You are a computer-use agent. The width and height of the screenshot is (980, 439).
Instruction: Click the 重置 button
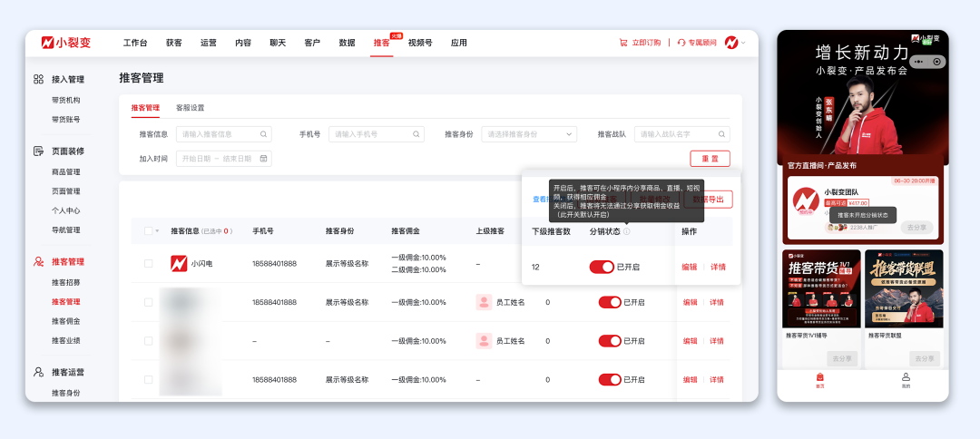[x=710, y=159]
